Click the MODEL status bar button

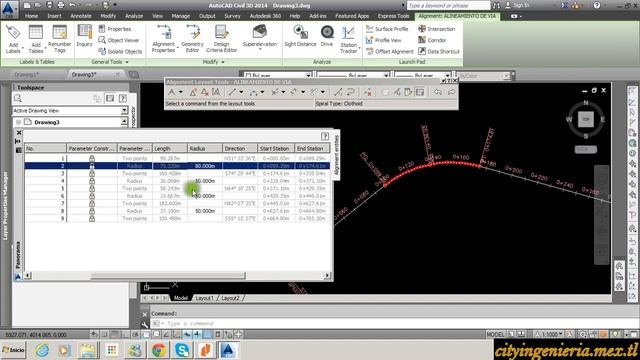(496, 334)
